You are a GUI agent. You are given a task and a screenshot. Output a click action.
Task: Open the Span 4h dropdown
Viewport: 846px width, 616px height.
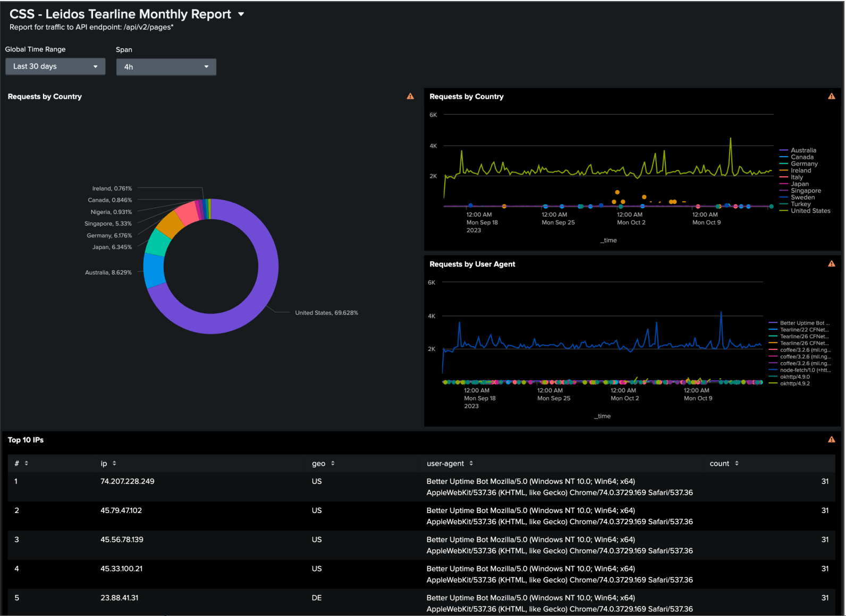pyautogui.click(x=166, y=67)
